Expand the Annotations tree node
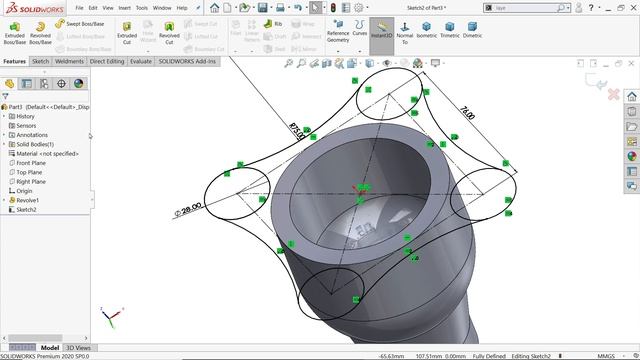 click(4, 135)
